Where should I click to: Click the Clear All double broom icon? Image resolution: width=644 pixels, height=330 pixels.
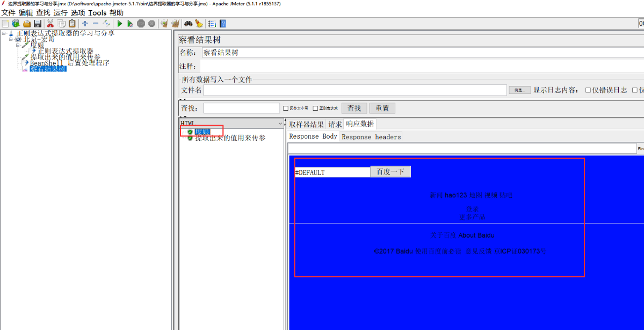click(x=176, y=24)
